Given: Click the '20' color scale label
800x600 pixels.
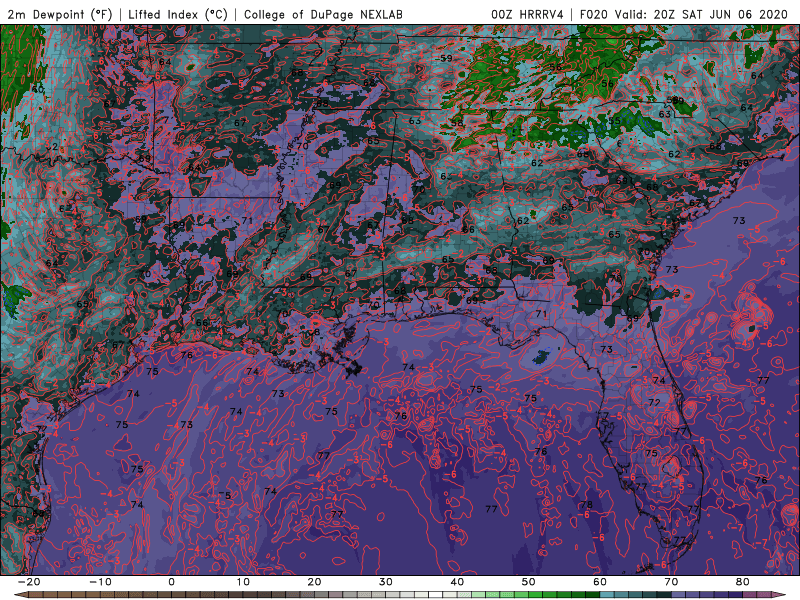Looking at the screenshot, I should click(x=314, y=582).
